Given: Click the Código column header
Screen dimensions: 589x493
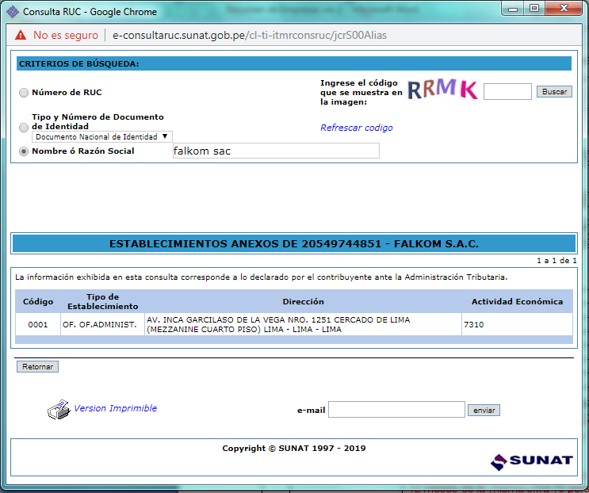Looking at the screenshot, I should pos(38,301).
